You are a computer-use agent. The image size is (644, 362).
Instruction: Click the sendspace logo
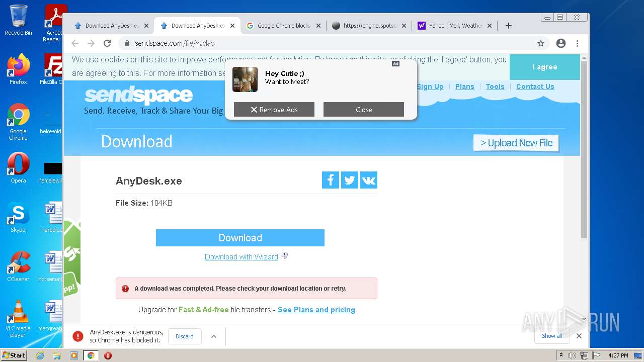[138, 95]
